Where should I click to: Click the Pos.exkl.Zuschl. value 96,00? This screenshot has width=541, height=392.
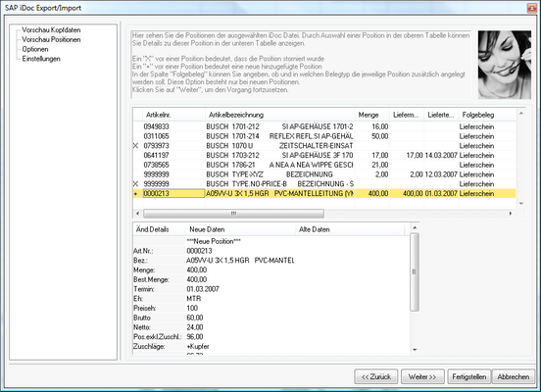[195, 337]
